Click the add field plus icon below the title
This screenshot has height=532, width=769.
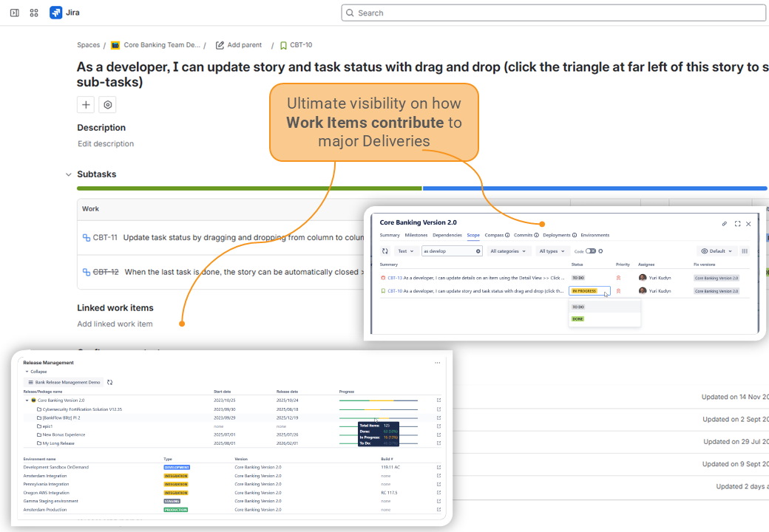tap(85, 104)
